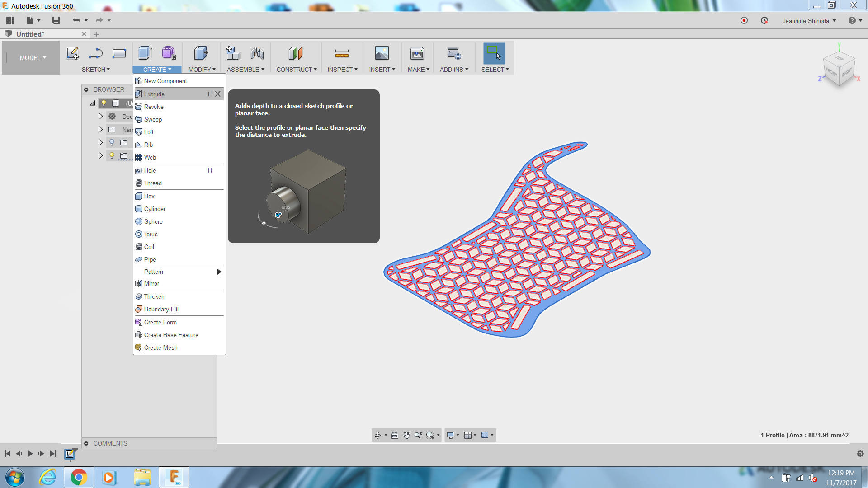Jump to timeline beginning
The width and height of the screenshot is (868, 488).
click(x=8, y=454)
